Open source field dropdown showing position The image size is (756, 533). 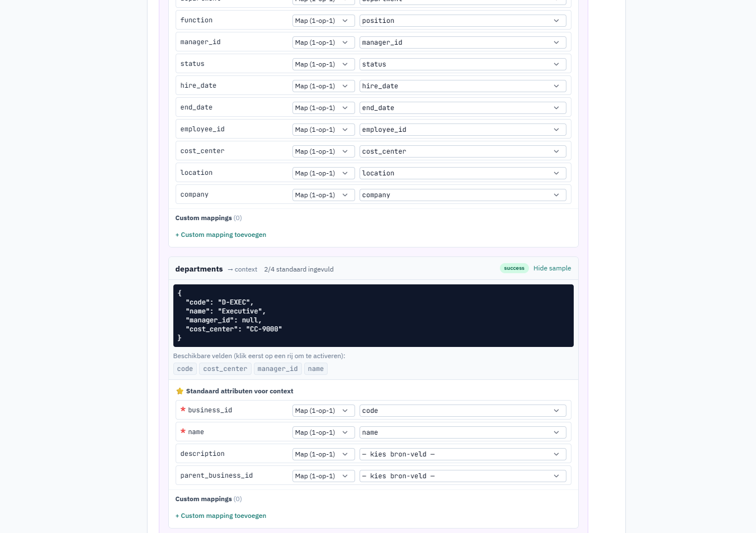point(462,21)
